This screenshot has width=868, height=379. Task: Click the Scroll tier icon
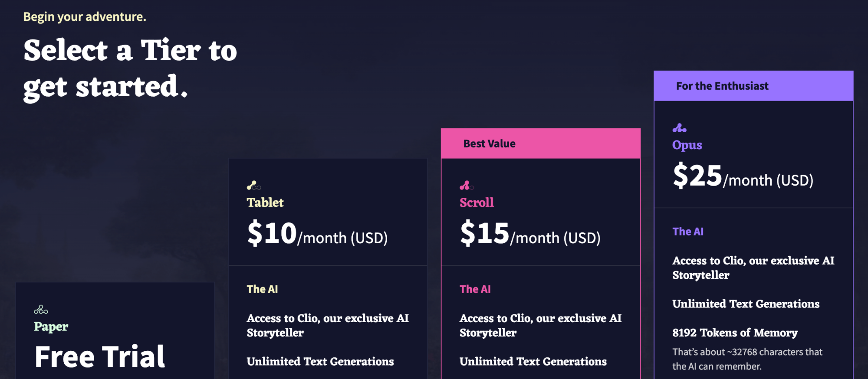pos(467,186)
